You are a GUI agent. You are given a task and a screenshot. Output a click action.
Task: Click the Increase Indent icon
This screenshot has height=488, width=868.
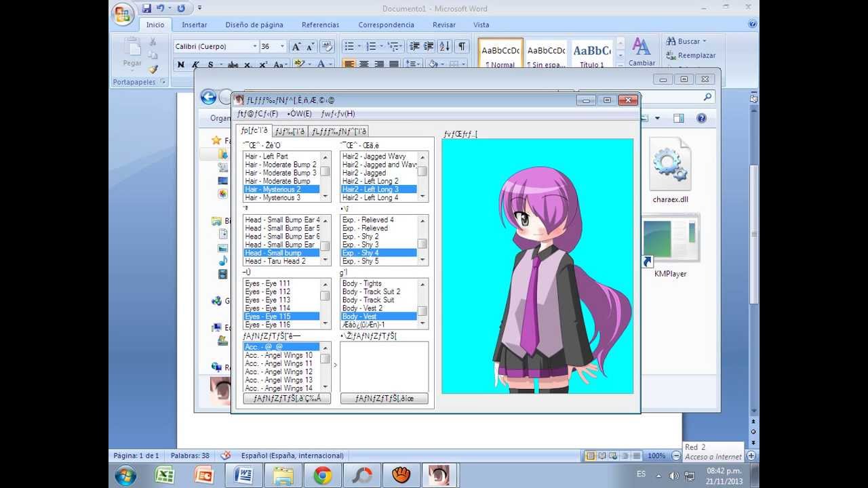429,47
